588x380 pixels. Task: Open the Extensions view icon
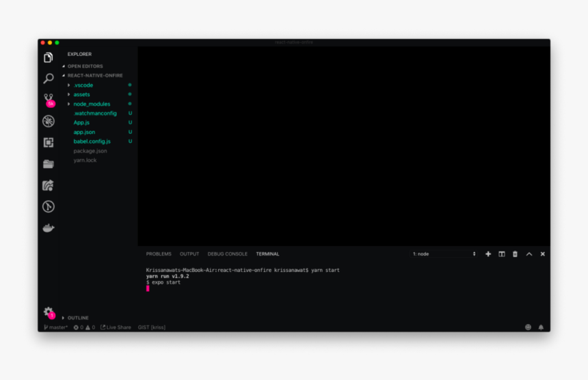[x=49, y=142]
